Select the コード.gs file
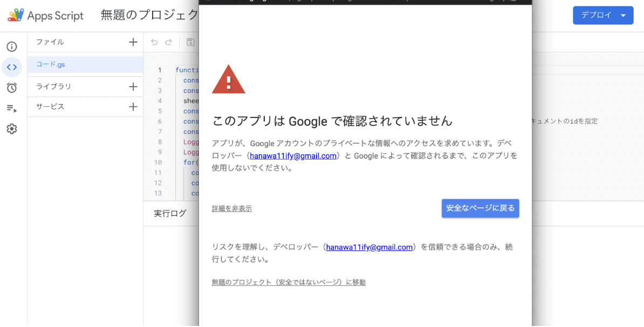 click(51, 64)
